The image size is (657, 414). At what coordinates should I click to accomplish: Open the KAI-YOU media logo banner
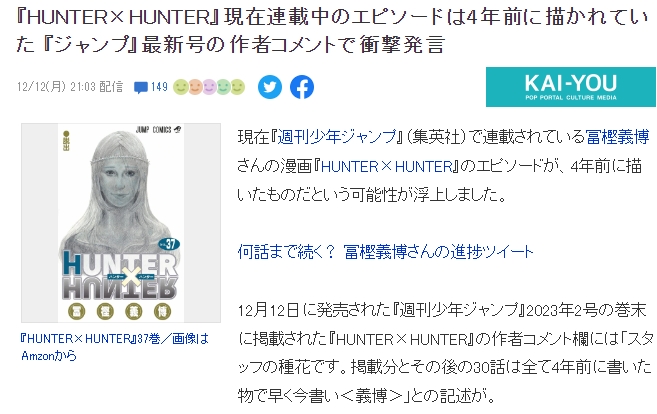571,87
